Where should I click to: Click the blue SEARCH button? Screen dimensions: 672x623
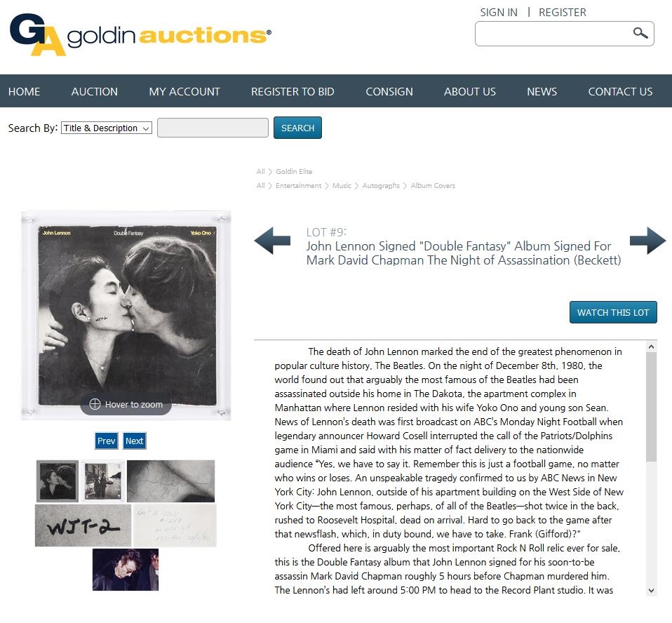(x=297, y=128)
